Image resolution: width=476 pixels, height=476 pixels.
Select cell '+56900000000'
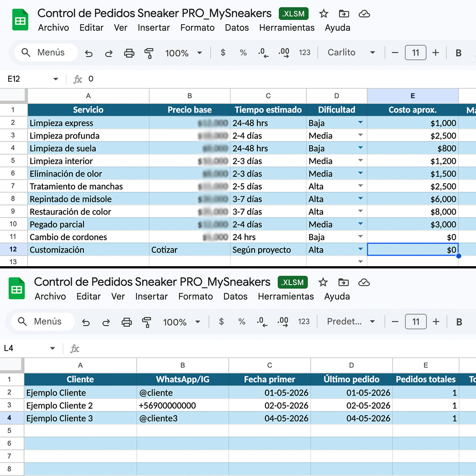[182, 405]
